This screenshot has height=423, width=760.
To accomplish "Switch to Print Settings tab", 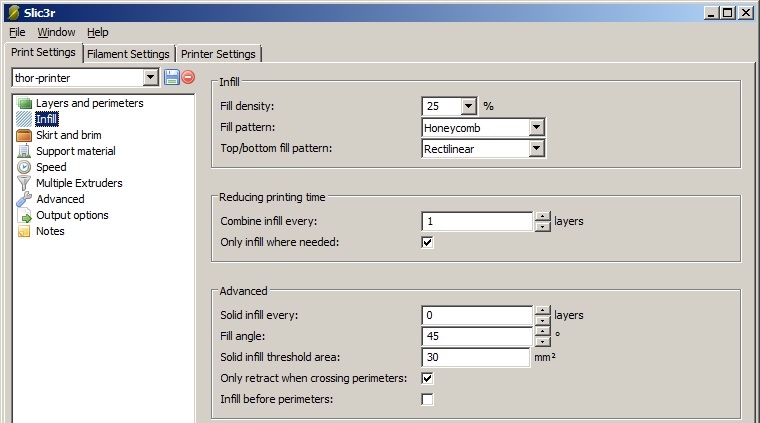I will pyautogui.click(x=43, y=52).
